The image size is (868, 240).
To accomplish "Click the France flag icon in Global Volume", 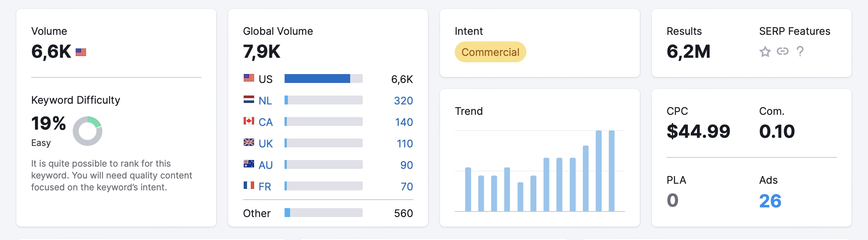I will 249,185.
